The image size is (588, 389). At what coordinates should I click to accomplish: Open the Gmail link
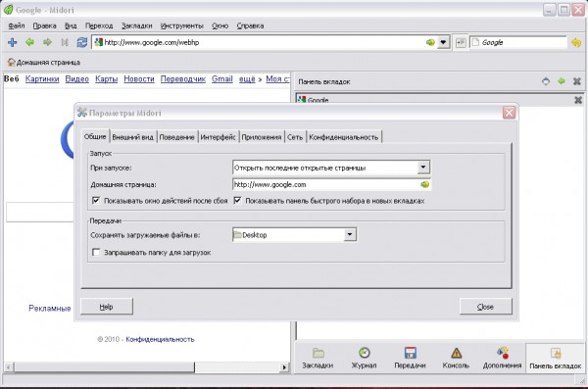(222, 79)
